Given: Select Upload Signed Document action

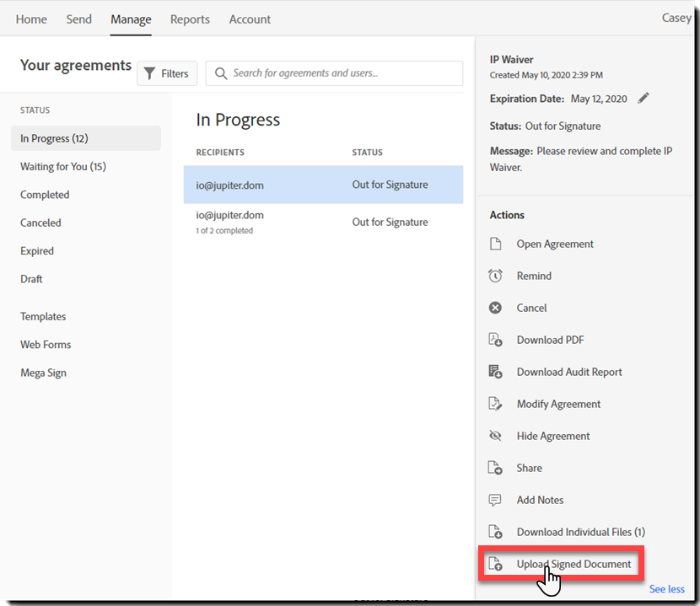Looking at the screenshot, I should [573, 564].
